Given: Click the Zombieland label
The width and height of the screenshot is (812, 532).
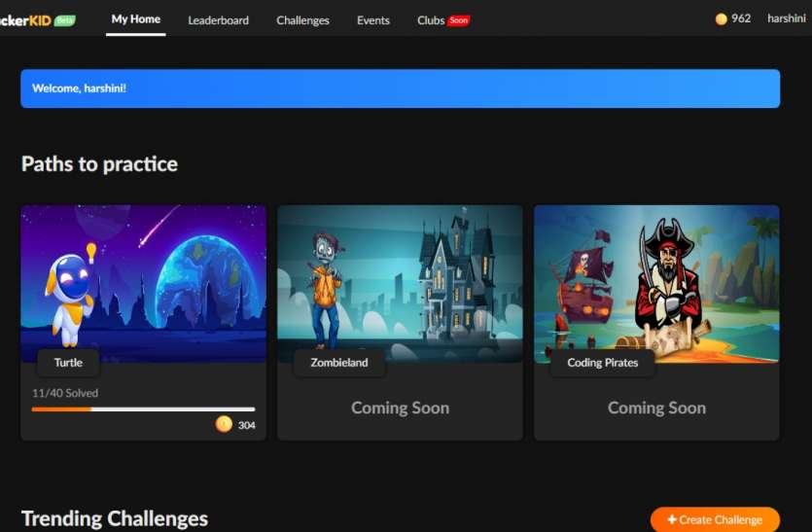Looking at the screenshot, I should [339, 363].
